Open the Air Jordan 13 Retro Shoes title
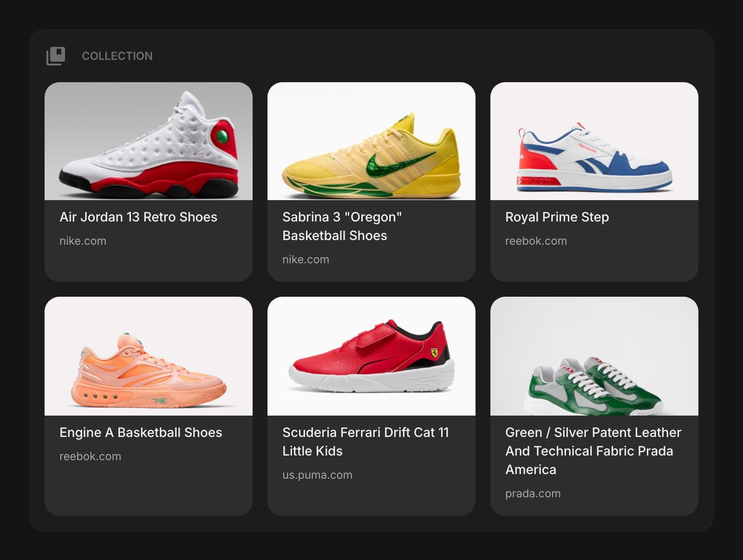 (138, 217)
